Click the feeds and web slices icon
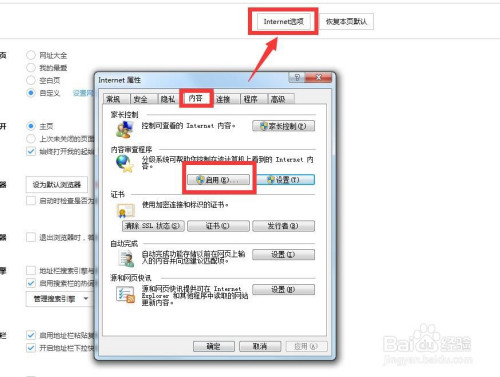This screenshot has width=500, height=377. pos(125,295)
